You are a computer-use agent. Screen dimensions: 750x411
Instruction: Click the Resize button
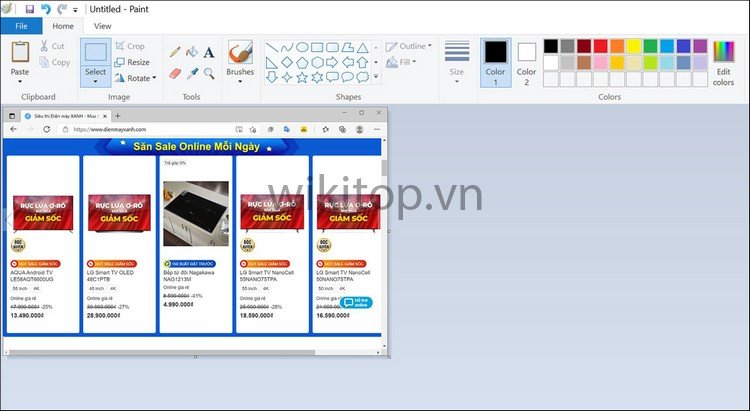[x=132, y=62]
